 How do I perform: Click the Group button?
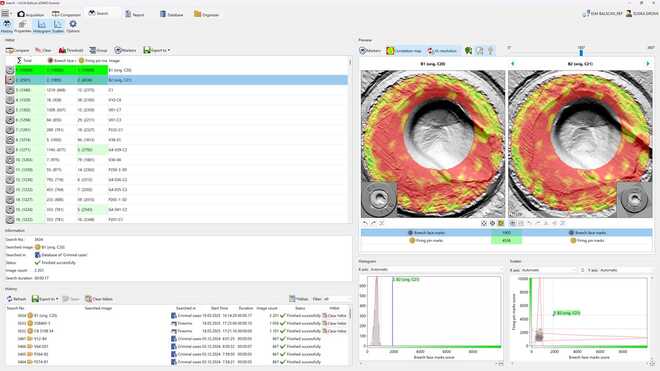pos(98,51)
